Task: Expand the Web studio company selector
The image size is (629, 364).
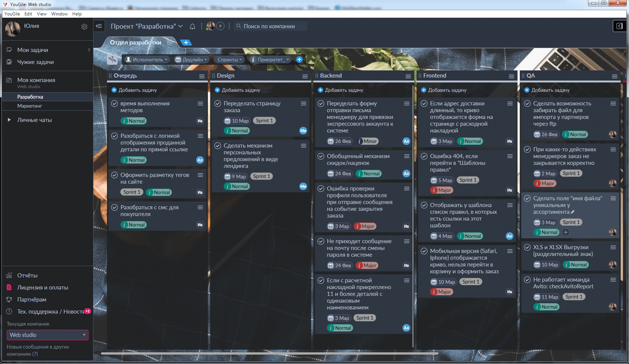Action: (47, 335)
